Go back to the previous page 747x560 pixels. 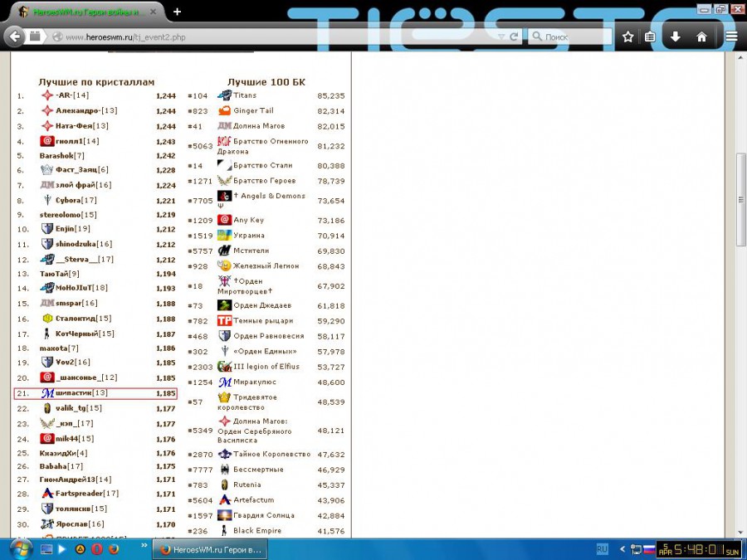click(x=15, y=37)
